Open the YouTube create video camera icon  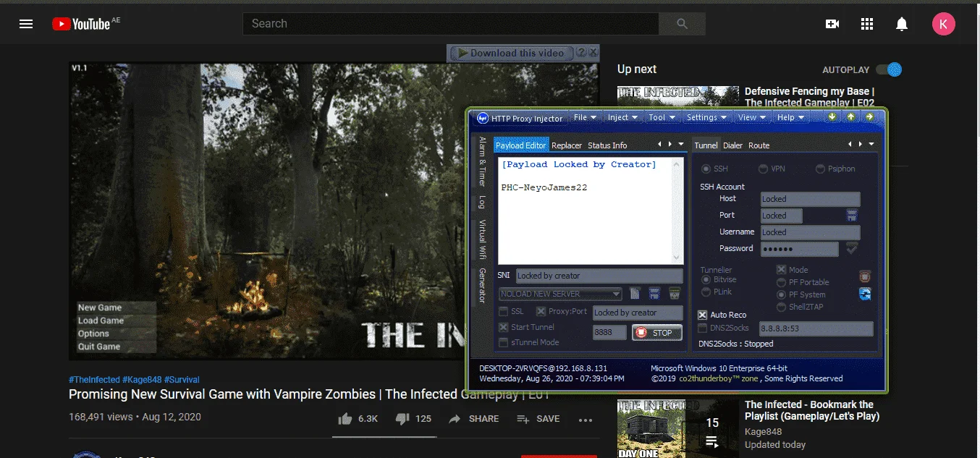(x=832, y=24)
